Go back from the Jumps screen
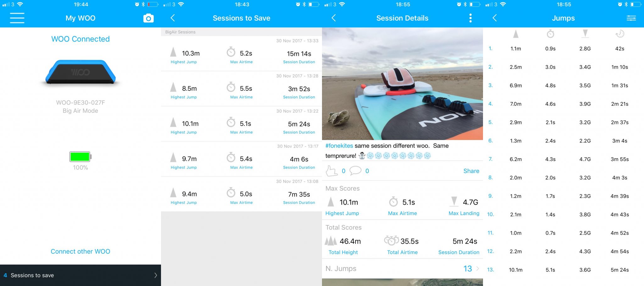 click(x=495, y=18)
